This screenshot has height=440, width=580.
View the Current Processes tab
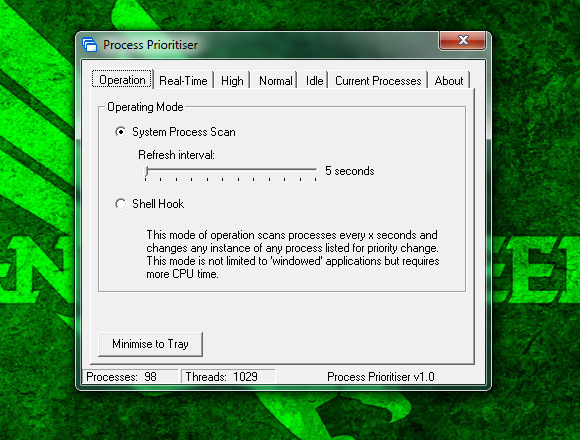(x=378, y=81)
